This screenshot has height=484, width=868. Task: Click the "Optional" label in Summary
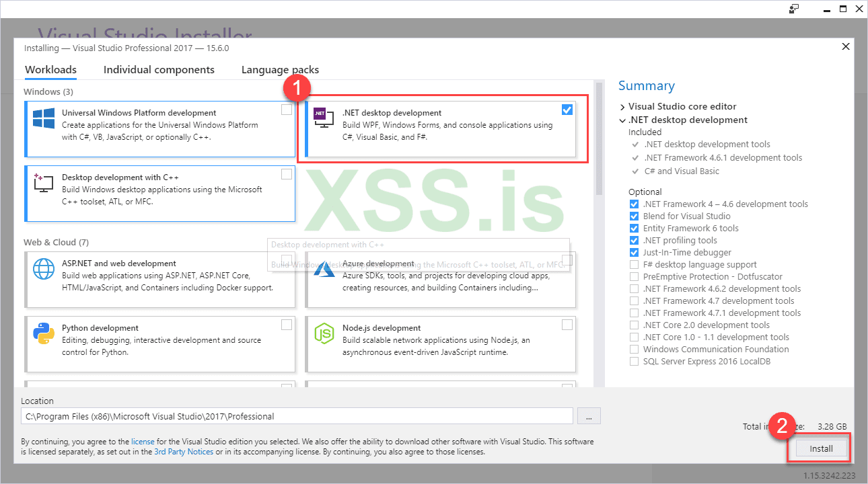pyautogui.click(x=645, y=192)
